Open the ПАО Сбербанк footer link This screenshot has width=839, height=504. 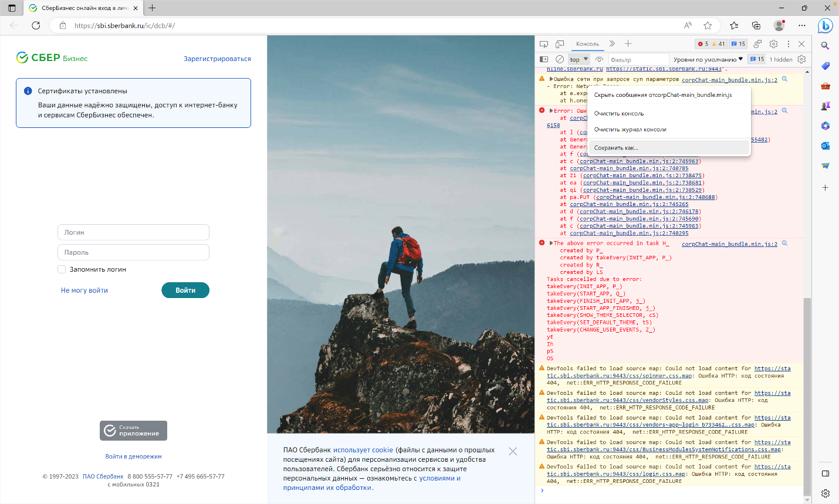pos(103,476)
